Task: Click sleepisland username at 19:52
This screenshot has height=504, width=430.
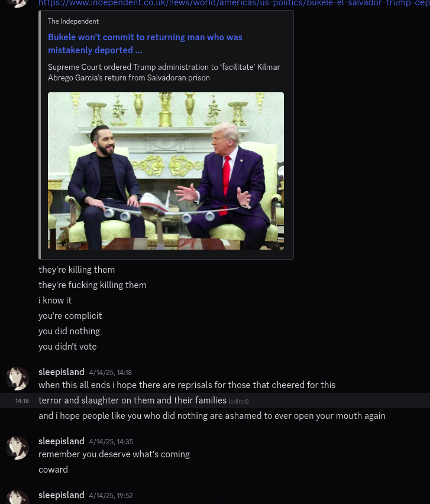Action: (x=62, y=495)
